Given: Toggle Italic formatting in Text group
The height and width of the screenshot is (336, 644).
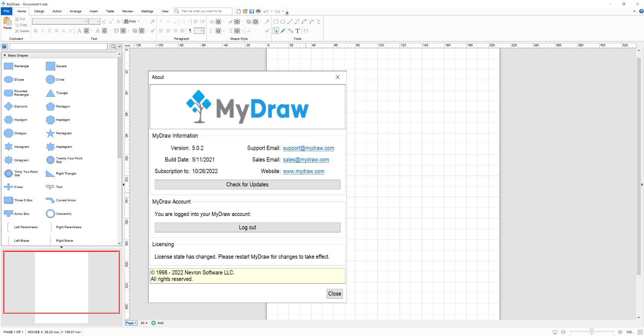Looking at the screenshot, I should click(x=42, y=31).
